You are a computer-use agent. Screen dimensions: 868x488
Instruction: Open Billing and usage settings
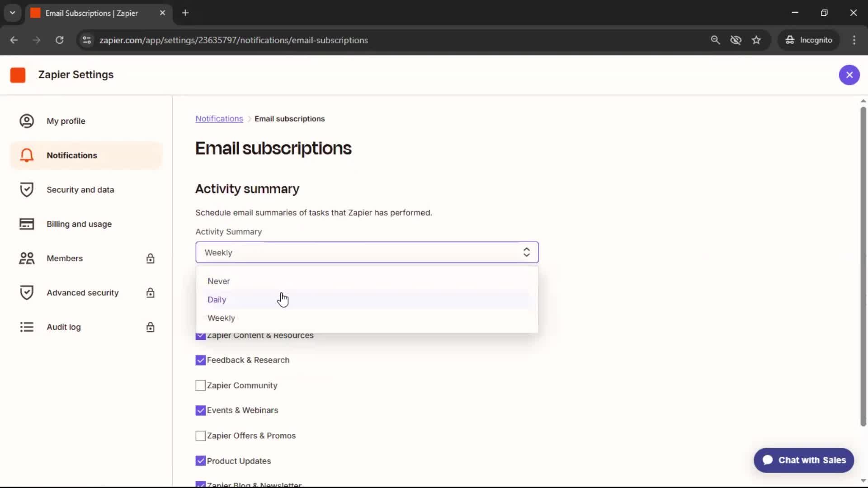pyautogui.click(x=86, y=224)
